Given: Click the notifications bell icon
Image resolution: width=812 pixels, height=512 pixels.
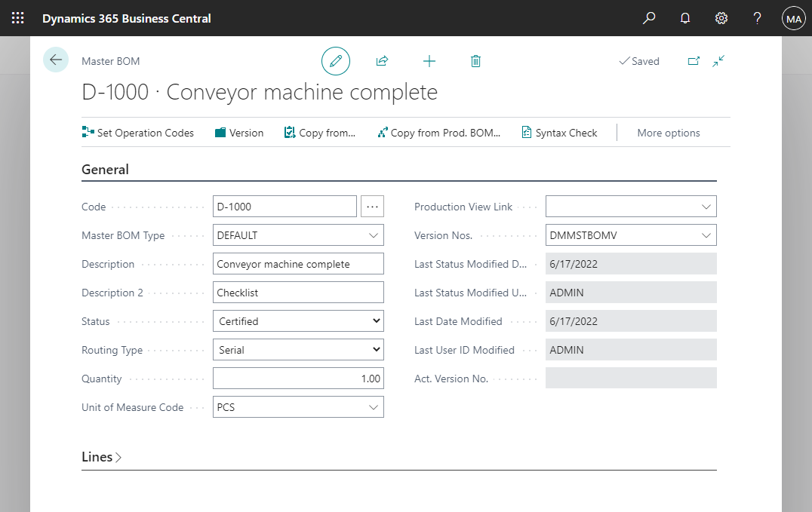Looking at the screenshot, I should [685, 18].
